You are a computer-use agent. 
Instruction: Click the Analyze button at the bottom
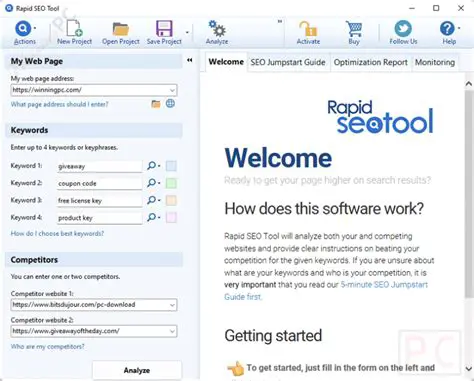[137, 370]
